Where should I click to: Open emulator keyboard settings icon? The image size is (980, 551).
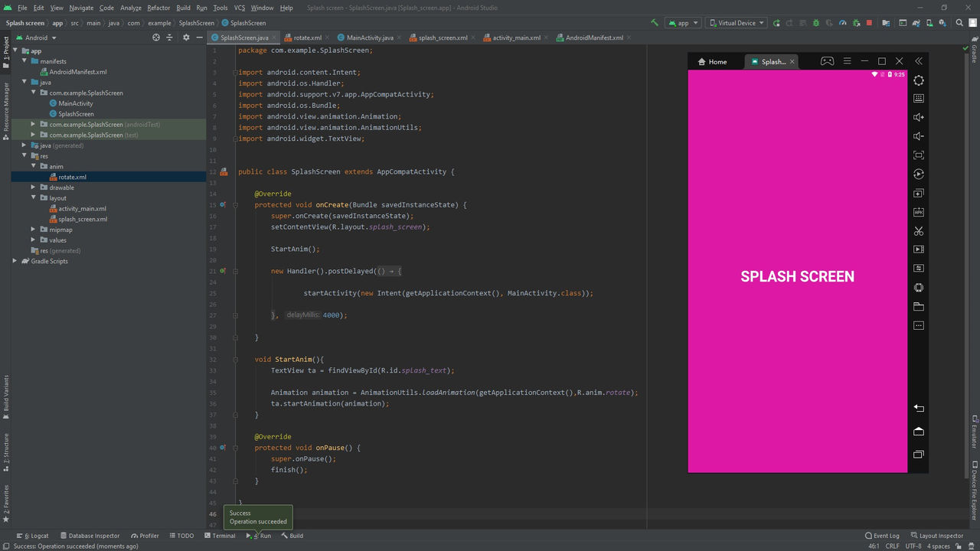(x=919, y=99)
